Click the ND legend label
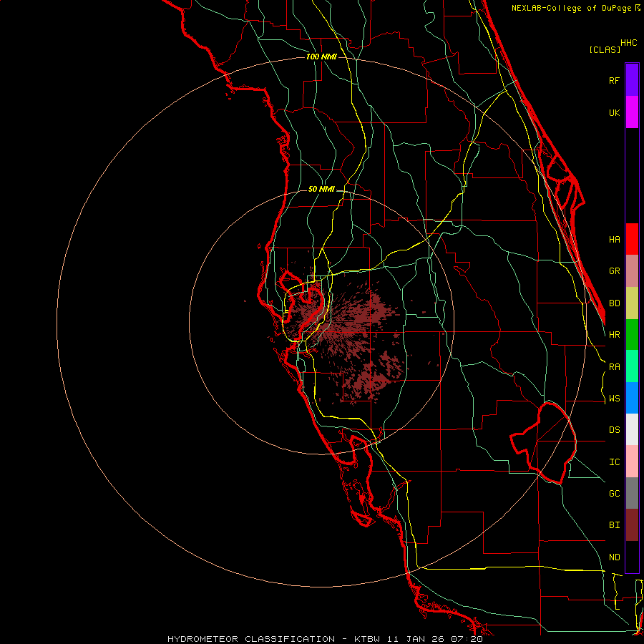Screen dimensions: 644x644 point(614,557)
